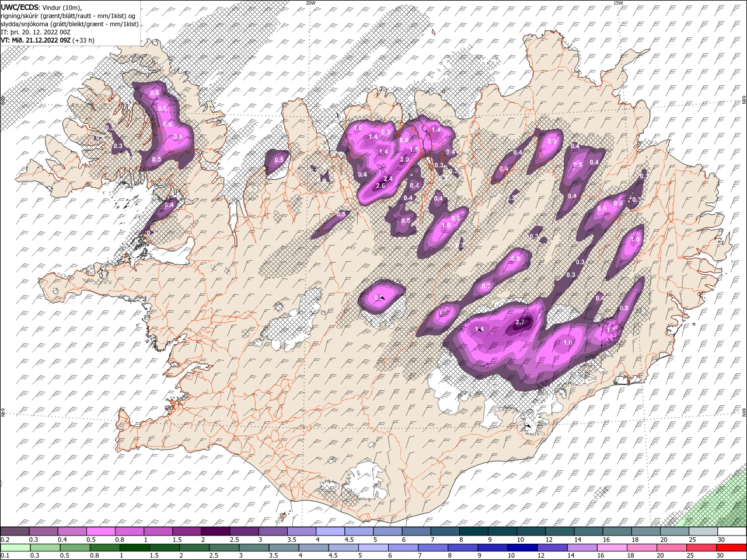747x560 pixels.
Task: Click the valid time line 'VT: Mið. 21.12.2022 09Z'
Action: point(36,40)
